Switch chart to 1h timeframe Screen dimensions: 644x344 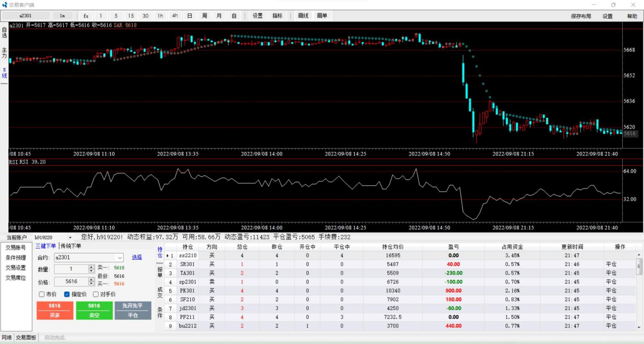160,16
